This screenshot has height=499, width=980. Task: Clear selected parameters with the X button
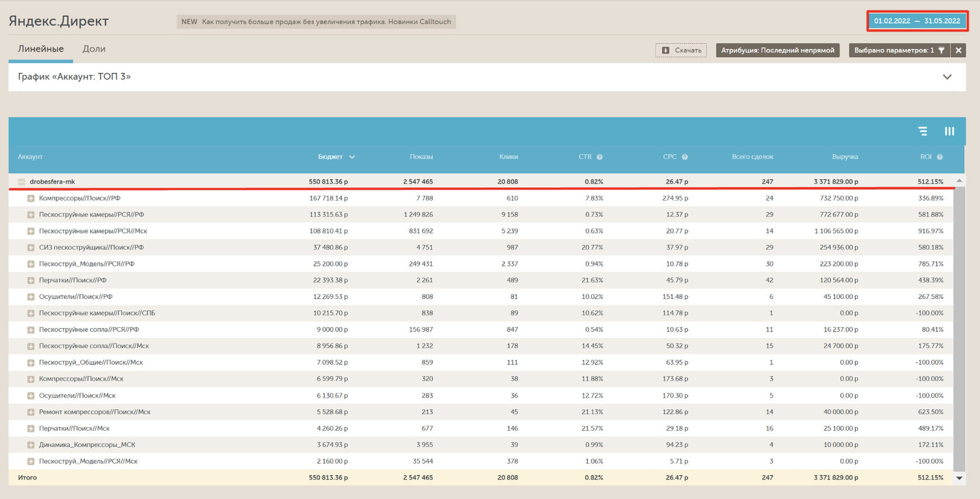[958, 50]
